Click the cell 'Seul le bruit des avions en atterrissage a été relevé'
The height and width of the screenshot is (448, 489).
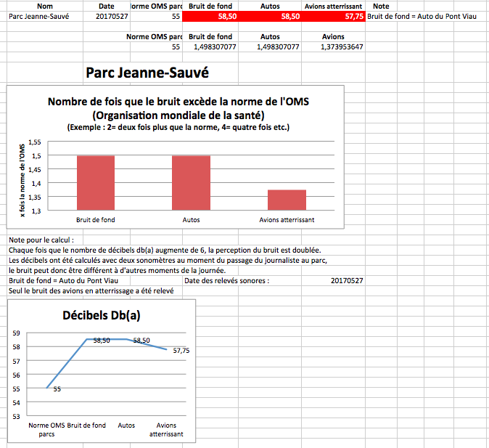tap(91, 290)
